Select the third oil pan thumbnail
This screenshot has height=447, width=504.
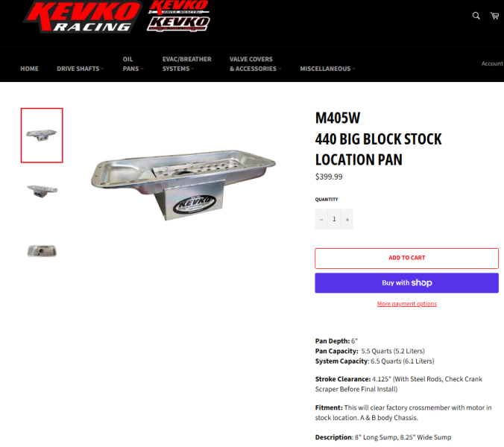[x=42, y=251]
